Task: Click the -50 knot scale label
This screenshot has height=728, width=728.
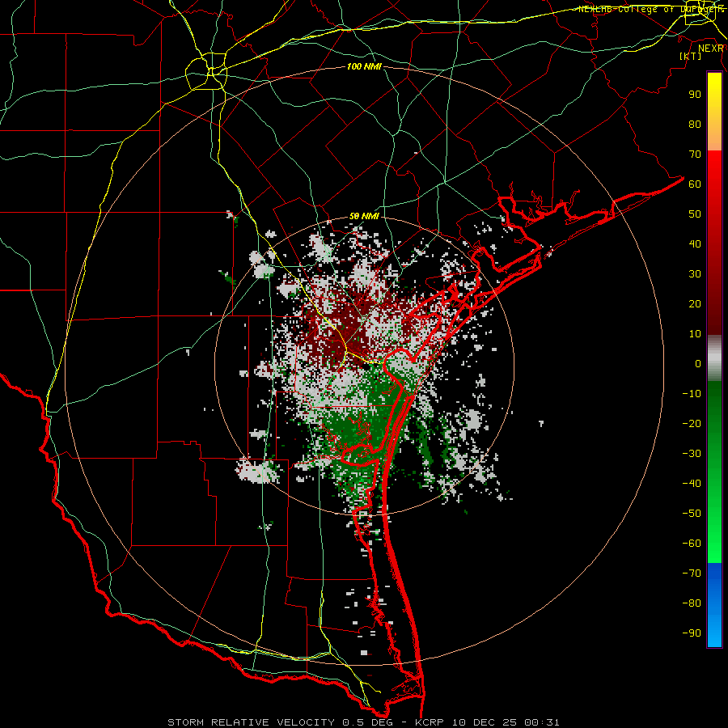Action: tap(692, 514)
